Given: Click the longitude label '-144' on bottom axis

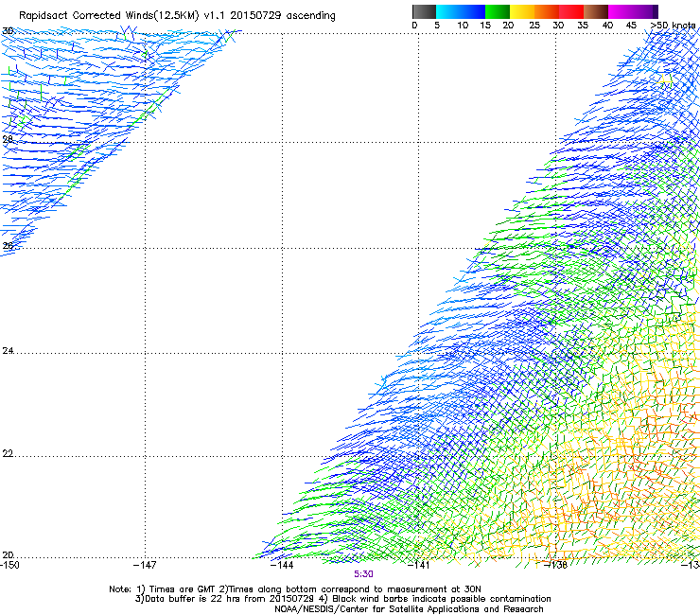Looking at the screenshot, I should click(282, 565).
